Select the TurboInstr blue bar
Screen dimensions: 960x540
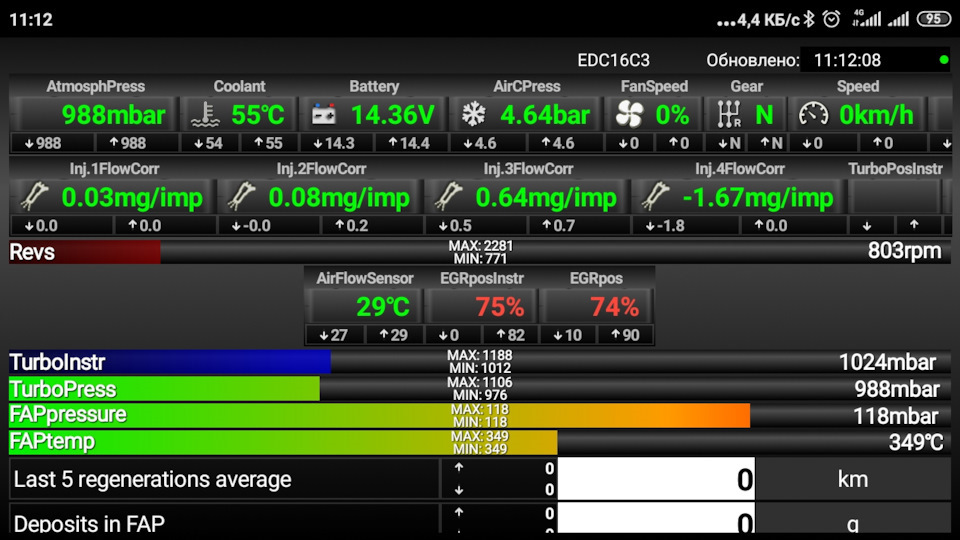(480, 362)
